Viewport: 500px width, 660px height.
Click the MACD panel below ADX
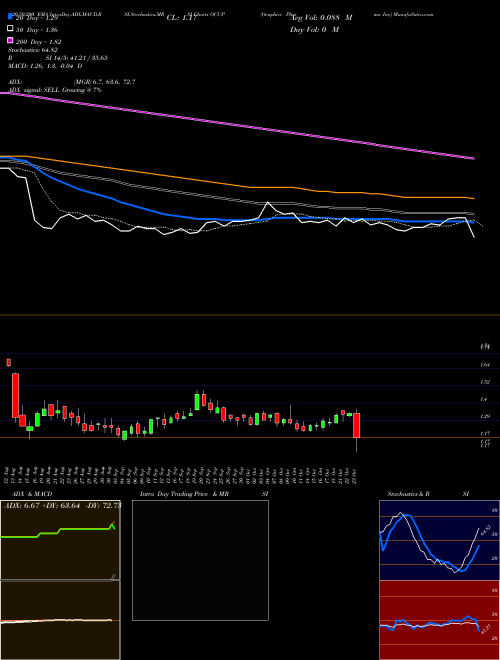[x=60, y=620]
